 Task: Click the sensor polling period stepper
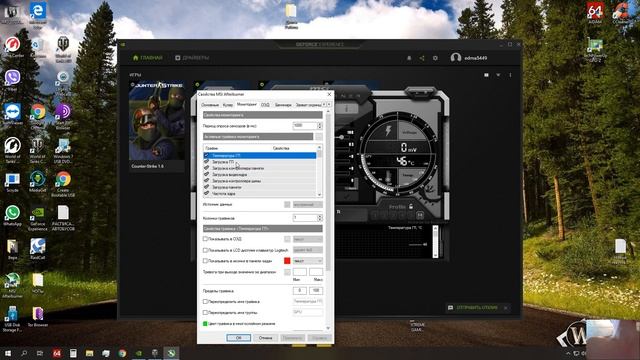[320, 126]
